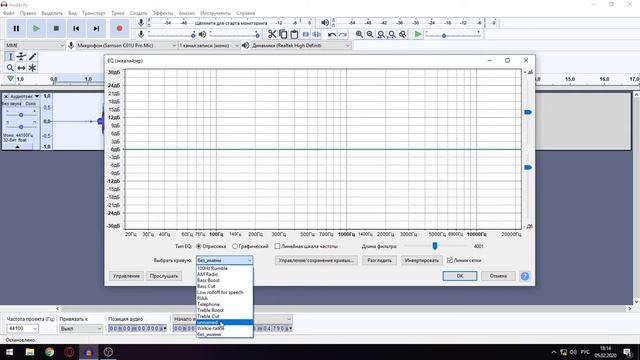
Task: Click the green Play-at-Speed button
Action: [418, 34]
